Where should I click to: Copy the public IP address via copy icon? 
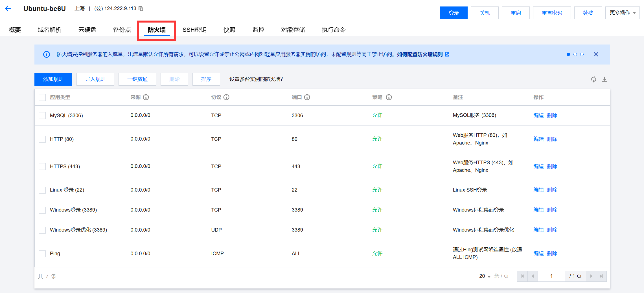click(141, 9)
